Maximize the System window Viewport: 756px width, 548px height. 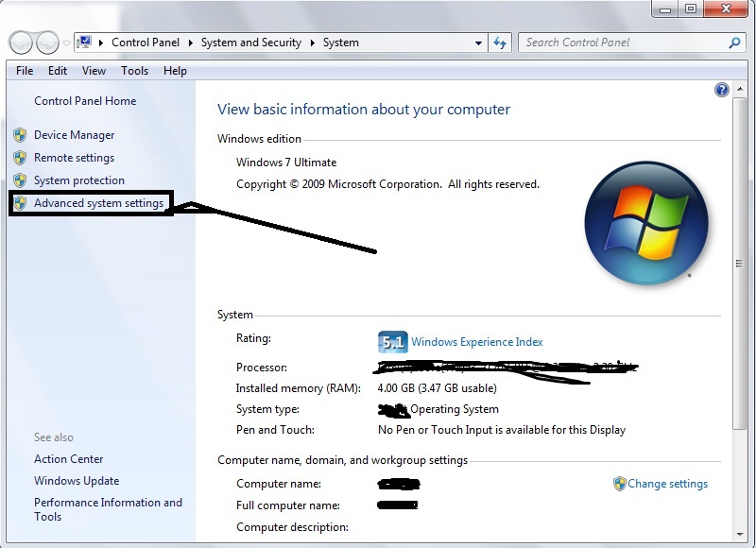click(692, 9)
